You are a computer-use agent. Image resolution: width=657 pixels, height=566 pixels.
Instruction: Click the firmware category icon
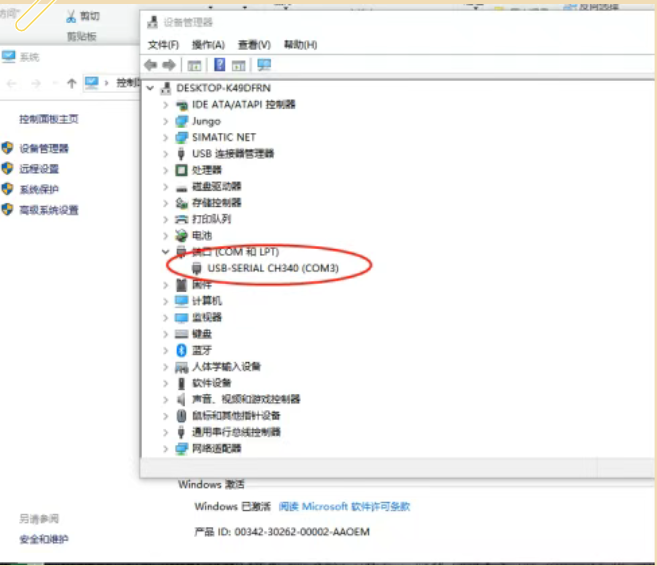(181, 285)
